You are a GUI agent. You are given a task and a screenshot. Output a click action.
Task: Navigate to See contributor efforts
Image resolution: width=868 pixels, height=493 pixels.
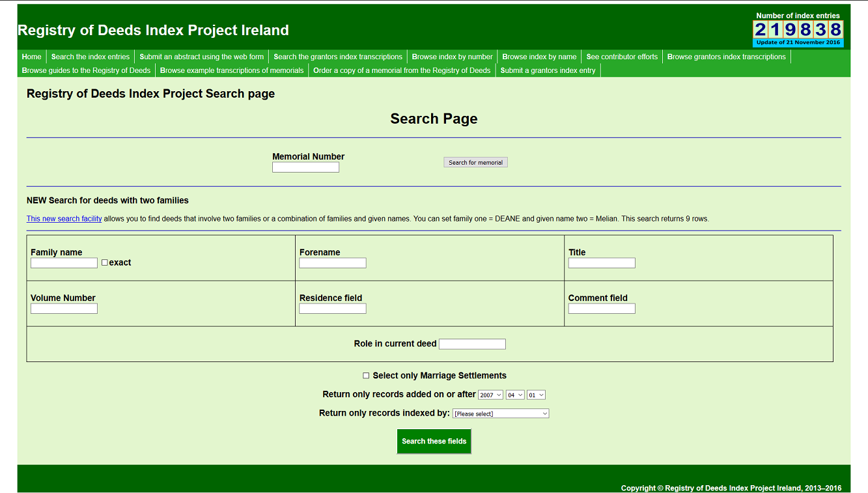(621, 57)
